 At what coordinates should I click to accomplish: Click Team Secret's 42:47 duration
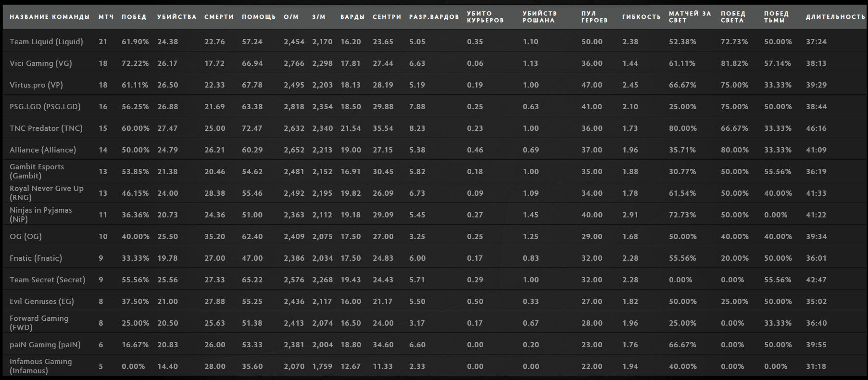(x=816, y=280)
